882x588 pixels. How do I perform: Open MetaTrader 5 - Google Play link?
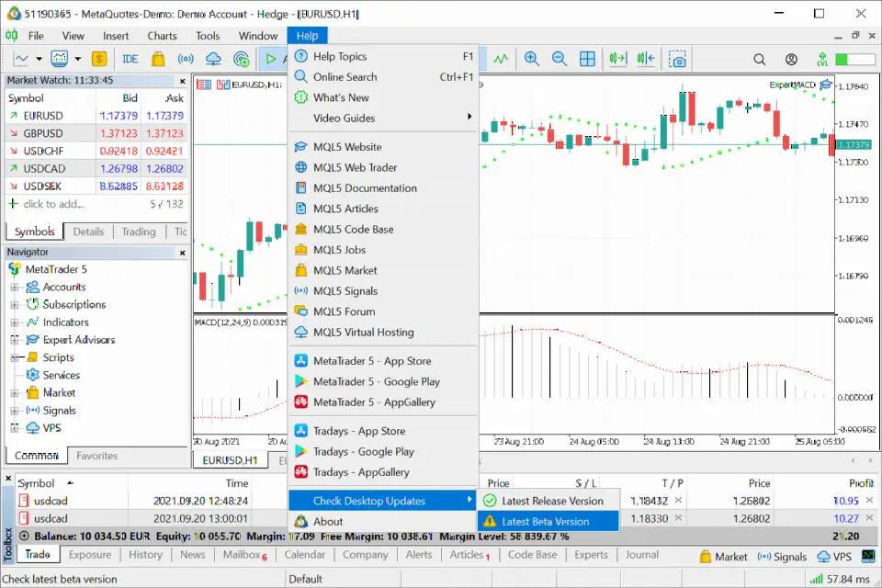[x=384, y=381]
